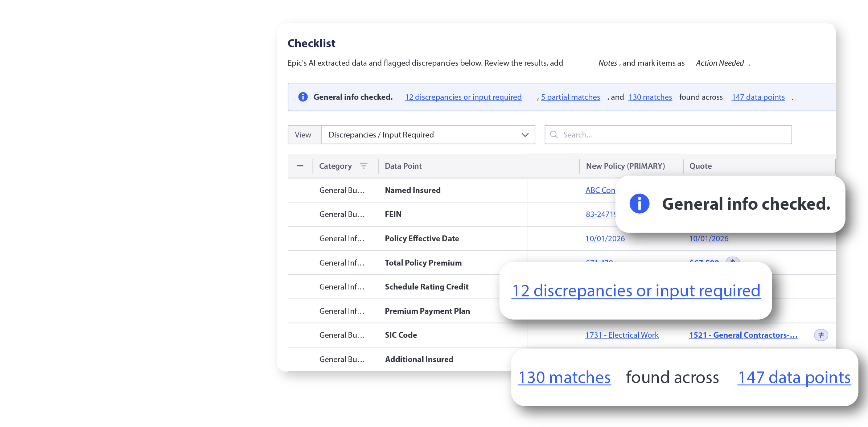Open 10/01/2026 in New Policy column
868x427 pixels.
coord(605,238)
